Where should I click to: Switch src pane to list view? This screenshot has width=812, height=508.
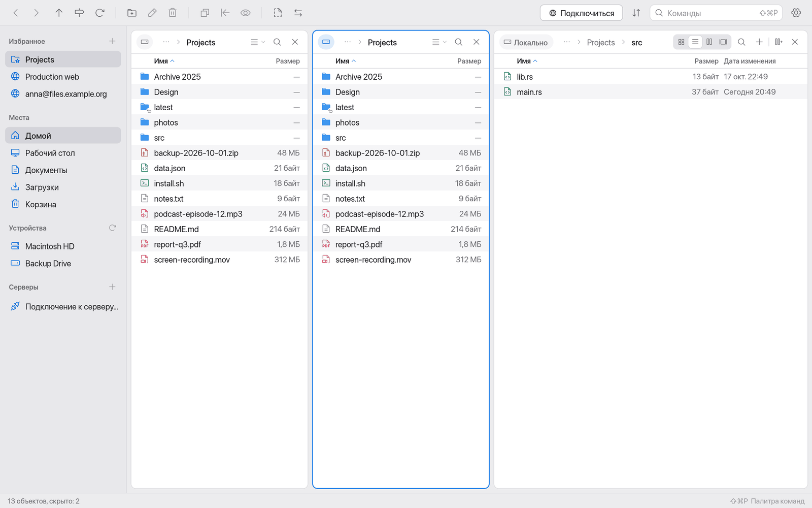click(x=695, y=42)
